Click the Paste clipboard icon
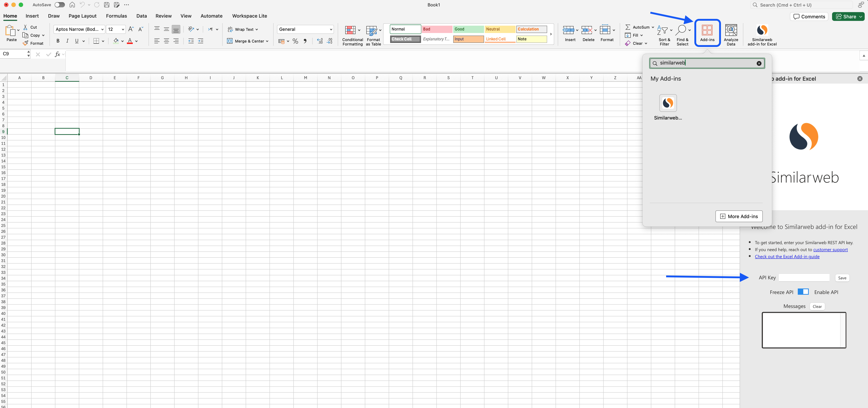Image resolution: width=868 pixels, height=408 pixels. pos(10,30)
